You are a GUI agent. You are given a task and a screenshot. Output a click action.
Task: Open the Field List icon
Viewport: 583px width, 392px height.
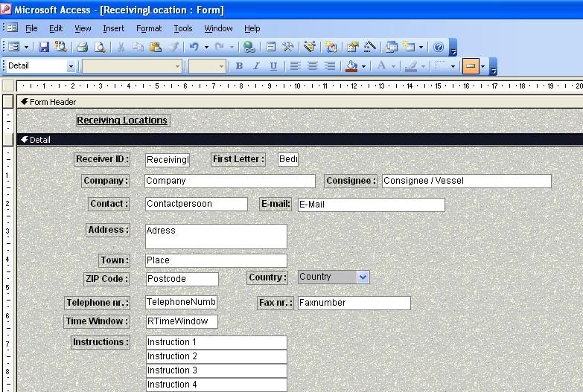271,47
